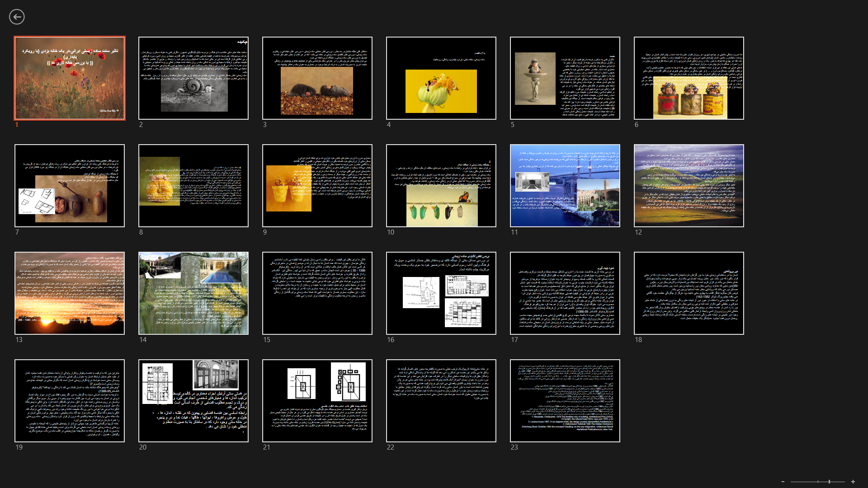Click the zoom in plus icon
This screenshot has height=488, width=868.
853,482
